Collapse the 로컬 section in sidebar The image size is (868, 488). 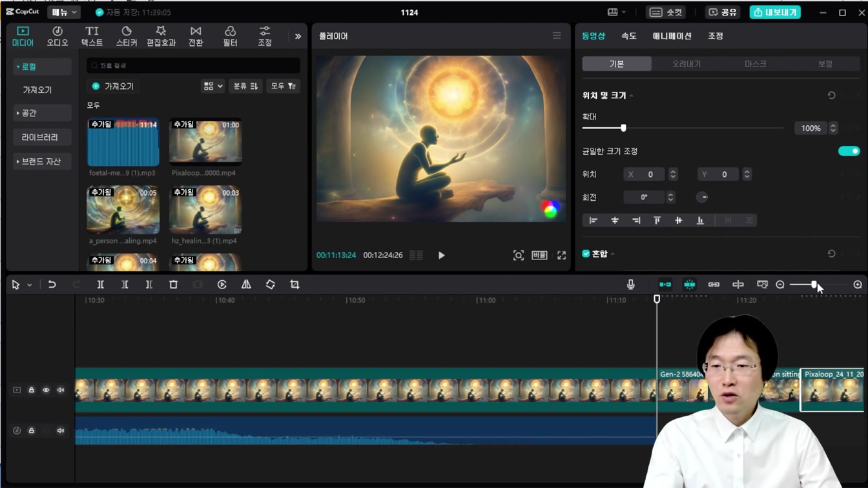(x=42, y=66)
